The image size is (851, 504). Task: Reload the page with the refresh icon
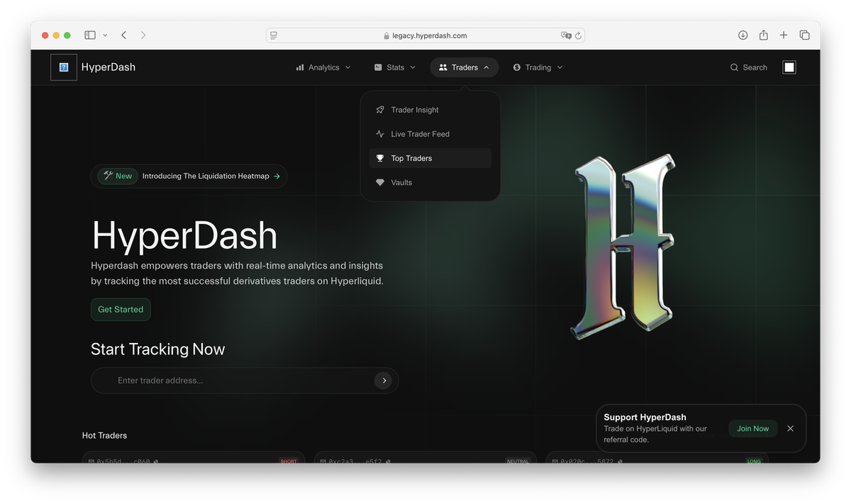(x=579, y=35)
